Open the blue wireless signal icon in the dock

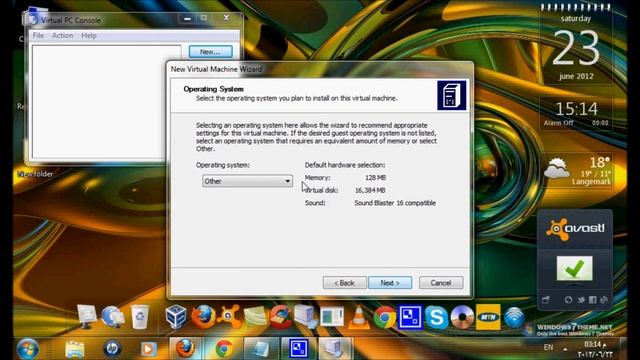514,317
